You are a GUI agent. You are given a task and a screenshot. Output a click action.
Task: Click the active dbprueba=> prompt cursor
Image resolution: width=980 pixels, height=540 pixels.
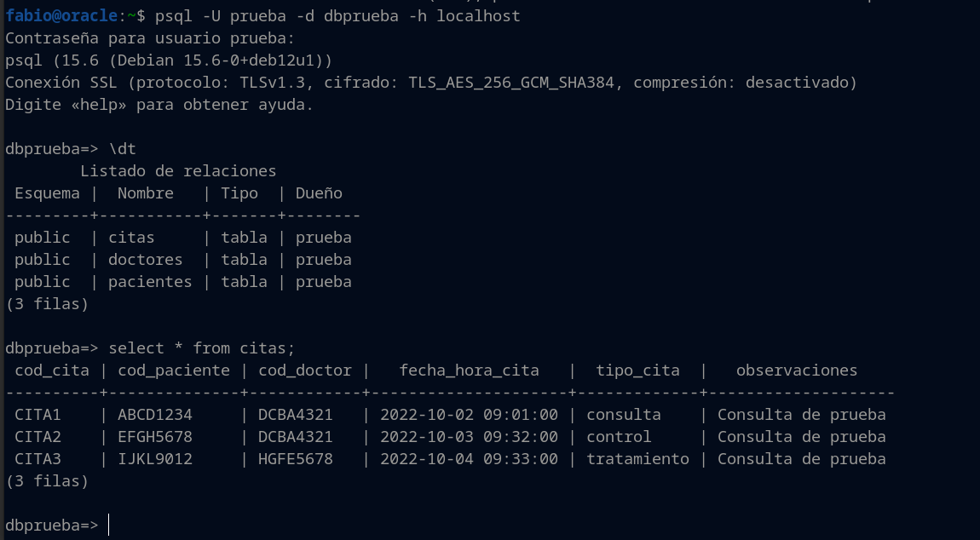tap(109, 526)
